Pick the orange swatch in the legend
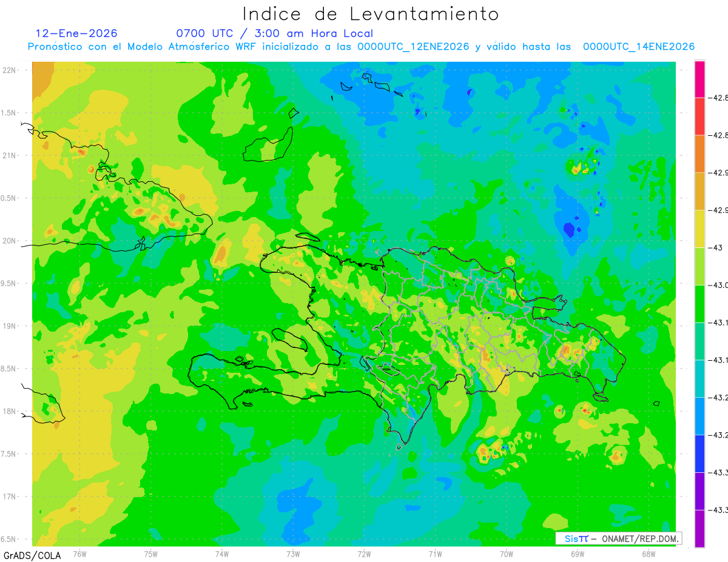Screen dimensions: 728x562 699,154
